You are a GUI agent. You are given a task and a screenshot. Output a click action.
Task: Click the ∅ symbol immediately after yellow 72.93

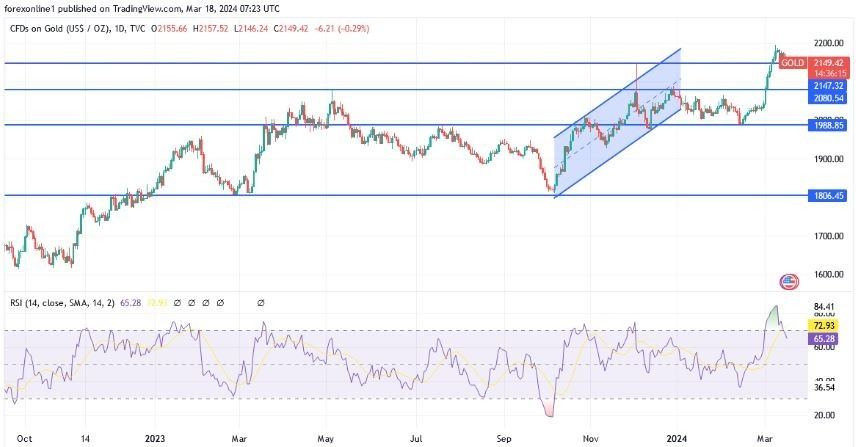pos(177,302)
